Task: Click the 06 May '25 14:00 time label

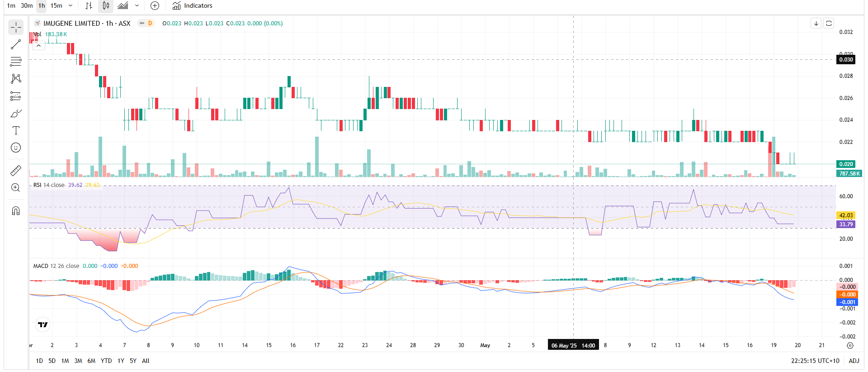Action: (x=573, y=345)
